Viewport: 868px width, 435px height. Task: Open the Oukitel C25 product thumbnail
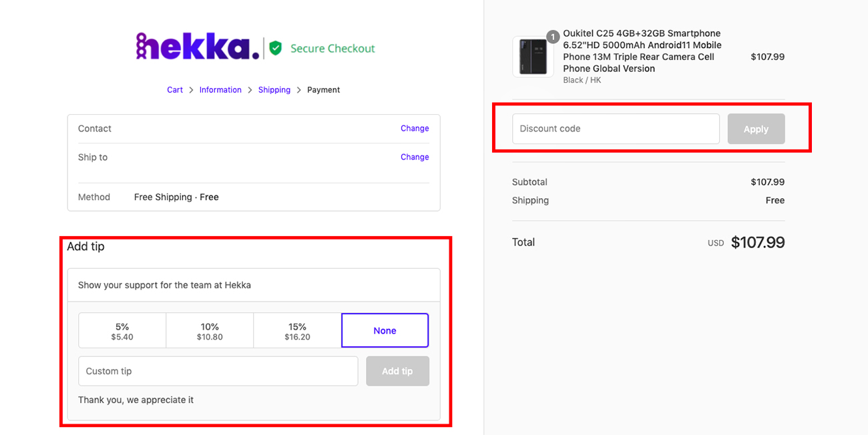533,57
